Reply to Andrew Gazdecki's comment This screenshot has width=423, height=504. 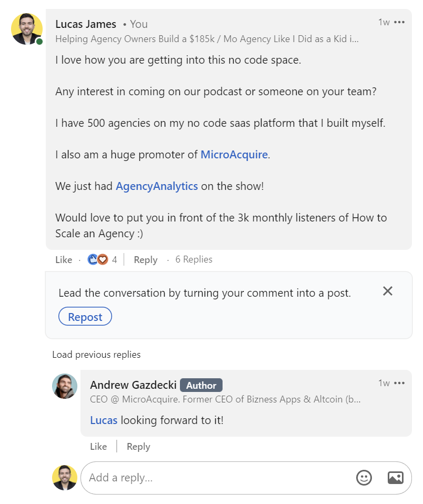point(138,447)
